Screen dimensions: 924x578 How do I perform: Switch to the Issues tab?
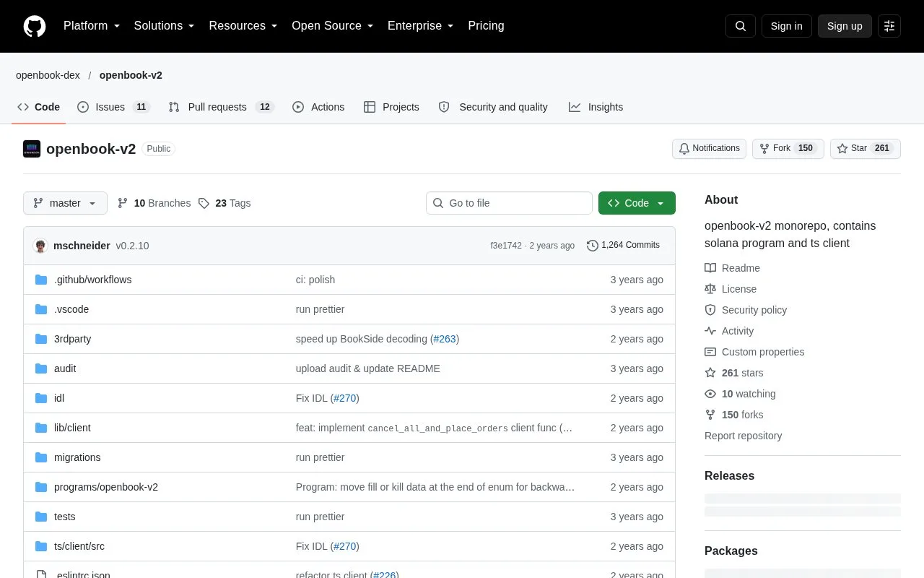click(x=113, y=107)
